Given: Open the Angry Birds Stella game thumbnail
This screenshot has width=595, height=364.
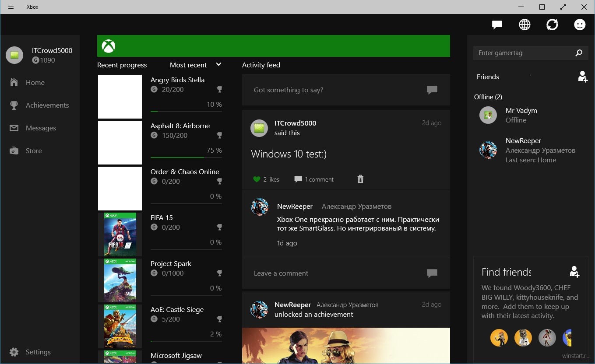Looking at the screenshot, I should tap(120, 97).
